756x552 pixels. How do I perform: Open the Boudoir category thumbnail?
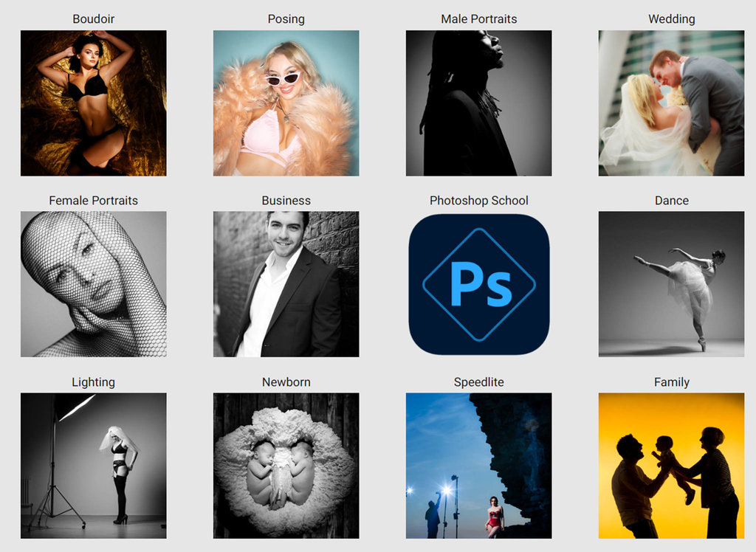click(94, 103)
